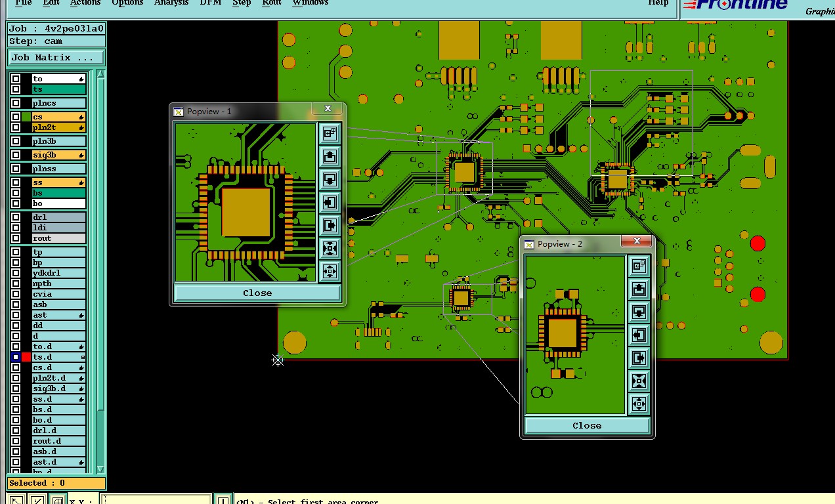Zoom out with Popview - 1 outward arrows icon
Image resolution: width=835 pixels, height=504 pixels.
[x=330, y=271]
